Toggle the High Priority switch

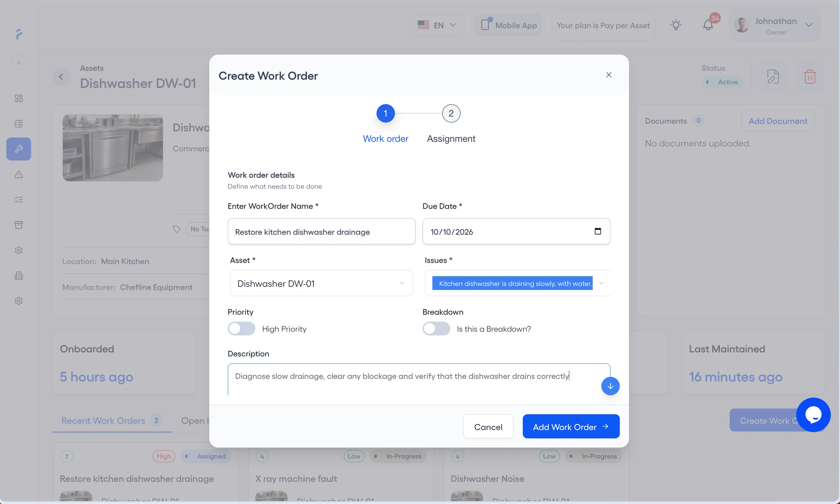[241, 329]
